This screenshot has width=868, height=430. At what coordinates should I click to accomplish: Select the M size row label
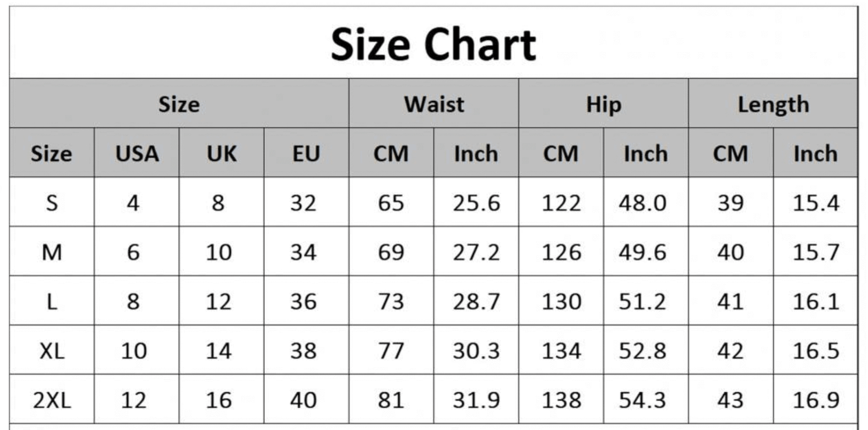[52, 252]
